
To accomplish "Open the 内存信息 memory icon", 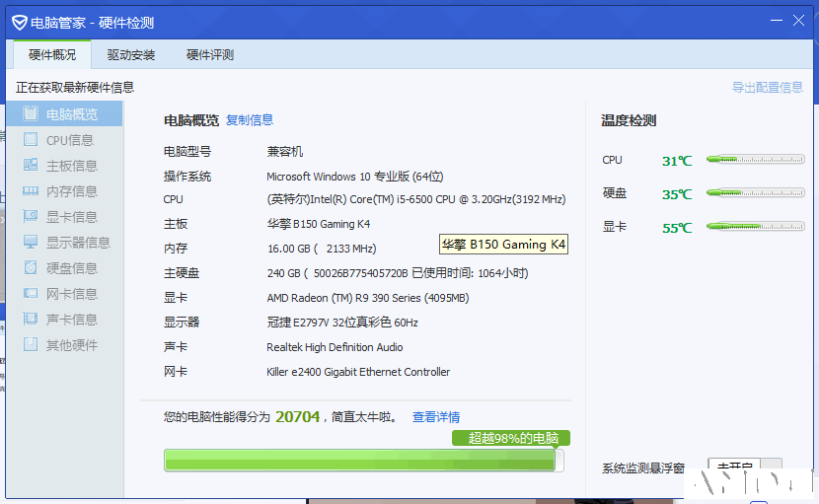I will pyautogui.click(x=31, y=190).
